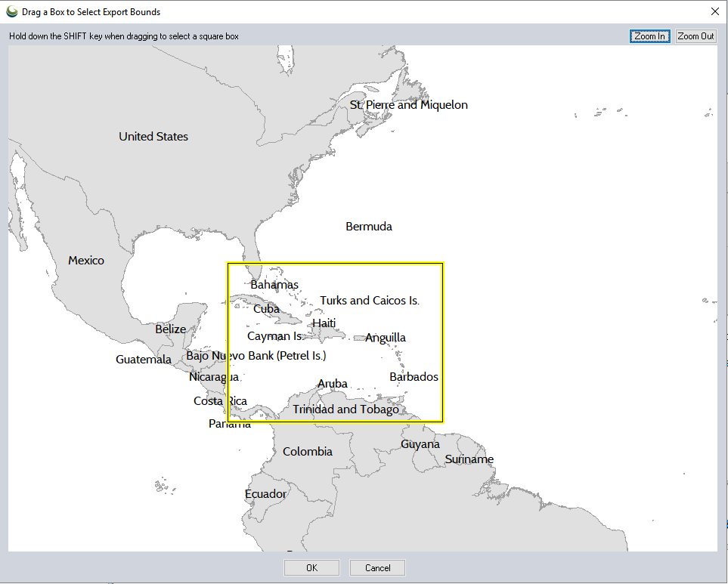Click the Trinidad and Tobago label
Image resolution: width=728 pixels, height=584 pixels.
345,409
